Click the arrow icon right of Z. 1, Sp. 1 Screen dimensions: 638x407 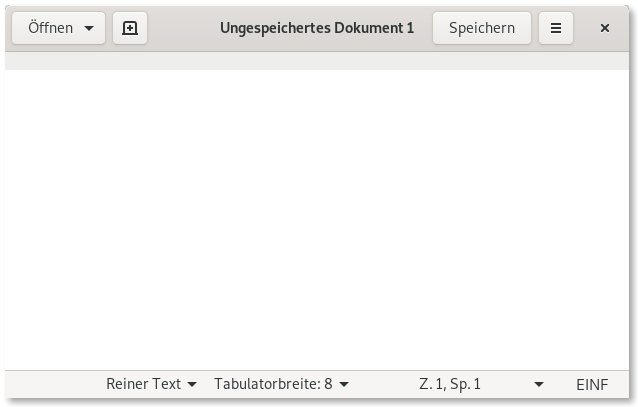tap(539, 384)
